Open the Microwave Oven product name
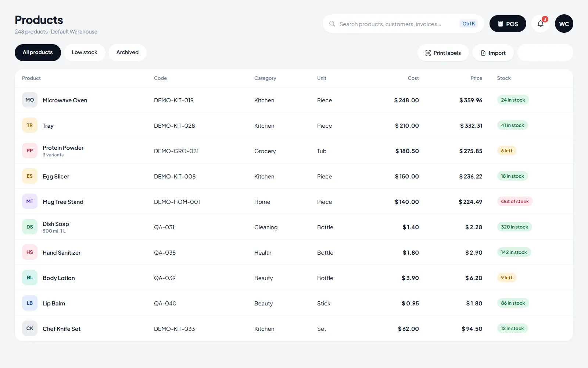Image resolution: width=588 pixels, height=368 pixels. click(65, 100)
